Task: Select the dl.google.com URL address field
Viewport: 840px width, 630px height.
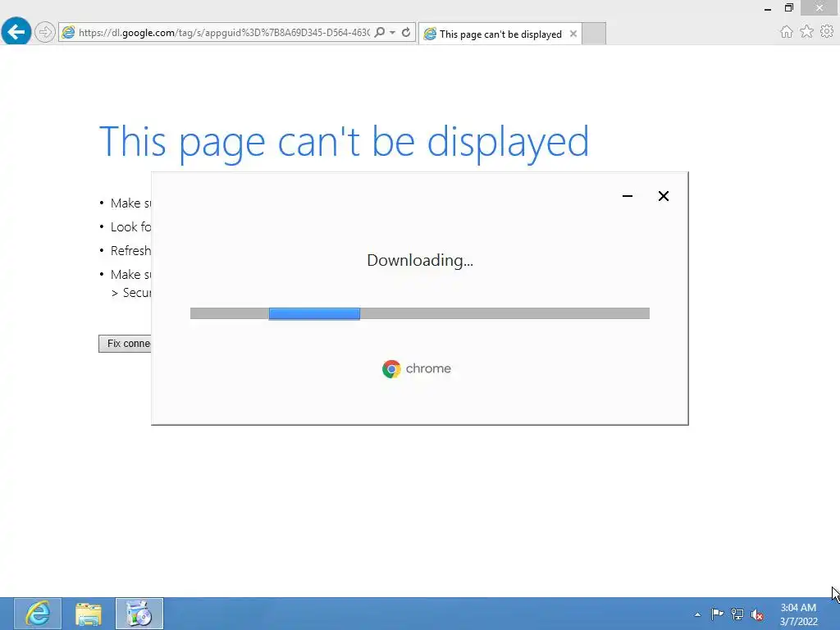Action: [224, 33]
